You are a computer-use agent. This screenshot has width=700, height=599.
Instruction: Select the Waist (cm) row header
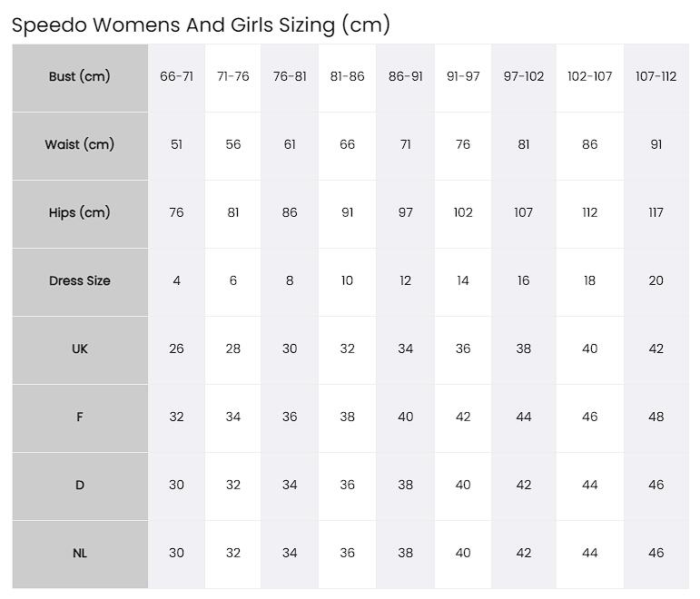pos(80,146)
